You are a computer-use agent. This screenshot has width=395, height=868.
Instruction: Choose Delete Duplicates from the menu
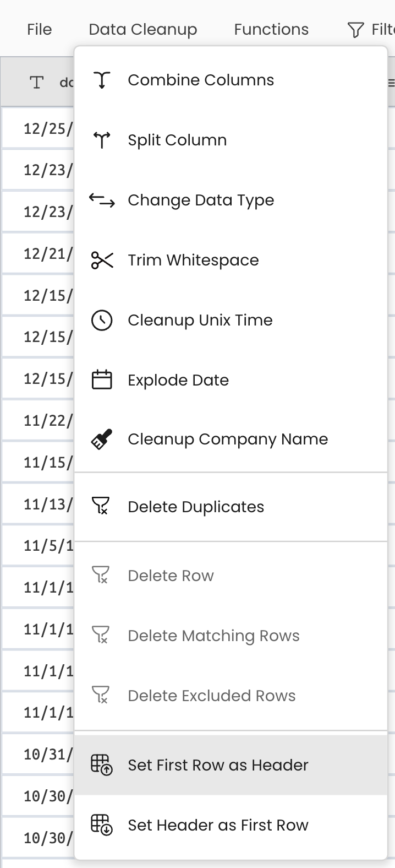click(196, 506)
